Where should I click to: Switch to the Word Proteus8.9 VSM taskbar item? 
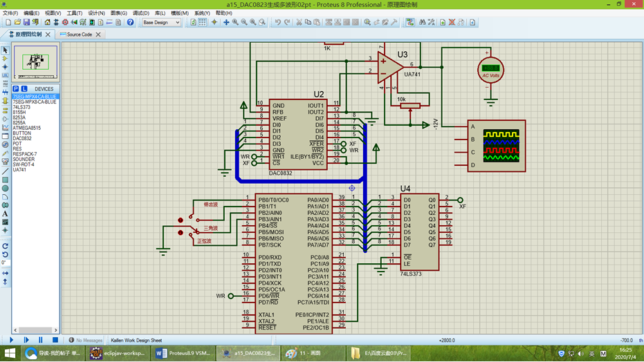point(183,353)
